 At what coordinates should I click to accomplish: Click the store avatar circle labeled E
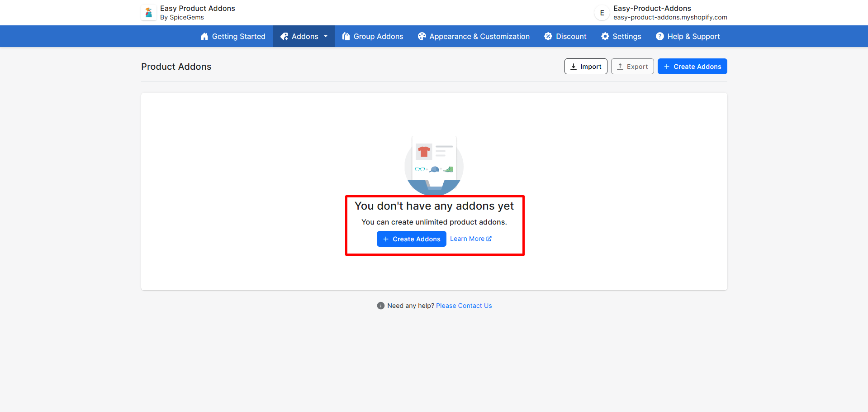coord(602,13)
